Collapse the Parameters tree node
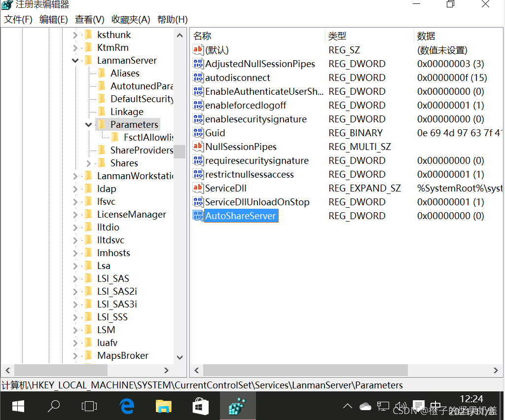Viewport: 505px width, 420px height. point(89,125)
